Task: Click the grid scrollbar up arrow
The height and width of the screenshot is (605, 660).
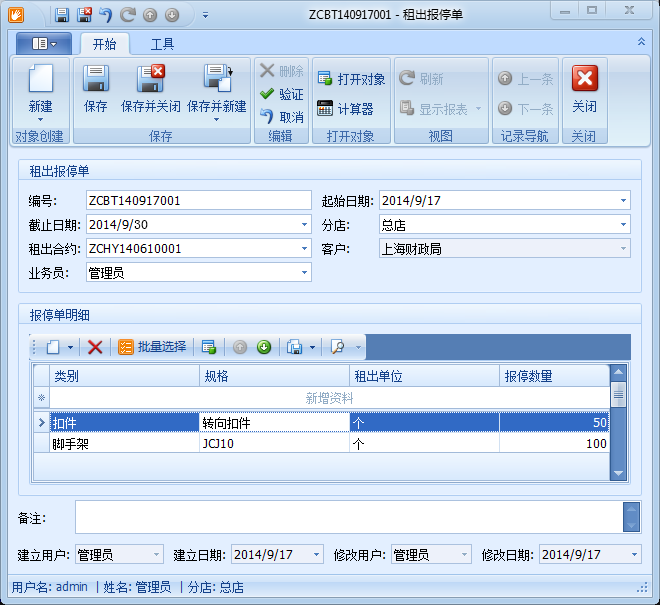Action: (x=618, y=372)
